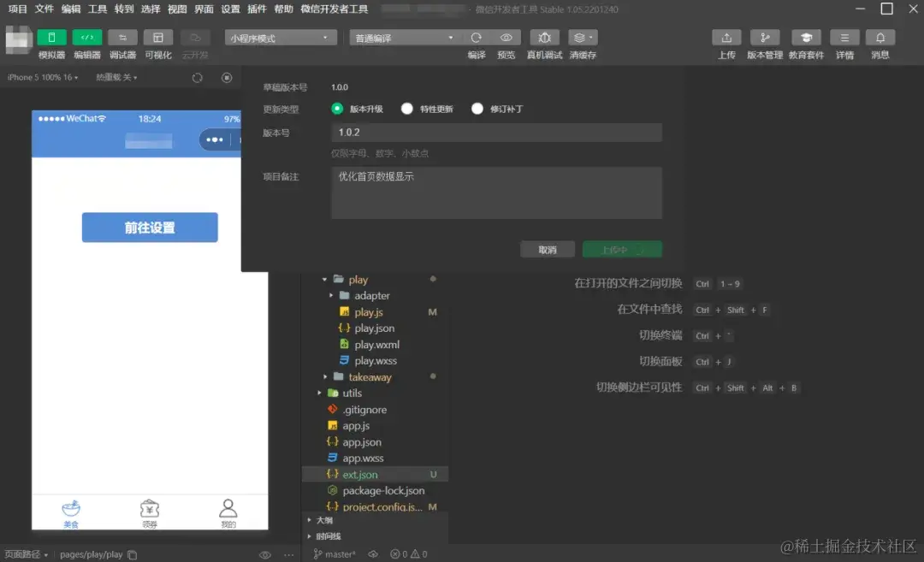Confirm upload with the 上传 button
This screenshot has height=562, width=924.
pyautogui.click(x=622, y=249)
